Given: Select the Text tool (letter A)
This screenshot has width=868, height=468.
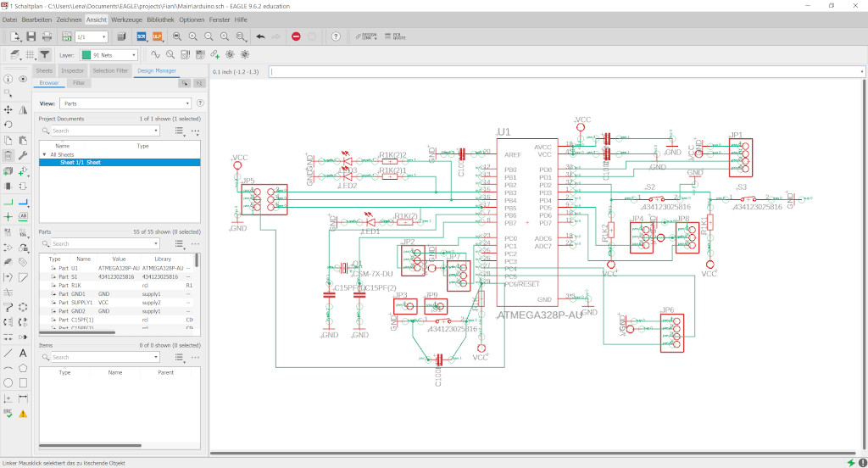Looking at the screenshot, I should tap(24, 352).
